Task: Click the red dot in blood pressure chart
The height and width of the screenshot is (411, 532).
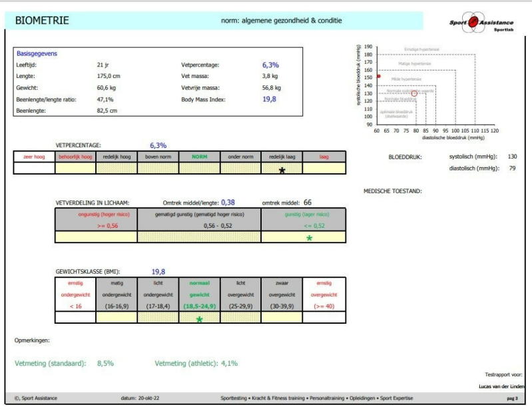Action: [x=379, y=76]
